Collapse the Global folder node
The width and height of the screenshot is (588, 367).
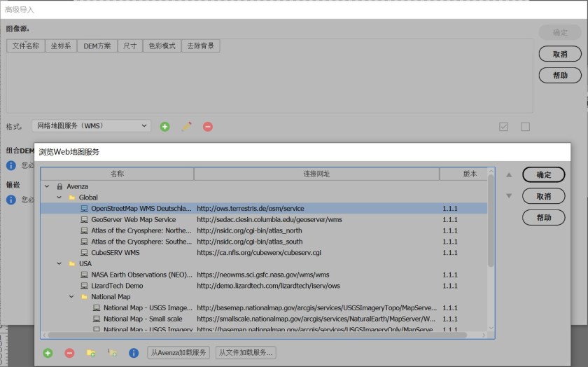(59, 198)
